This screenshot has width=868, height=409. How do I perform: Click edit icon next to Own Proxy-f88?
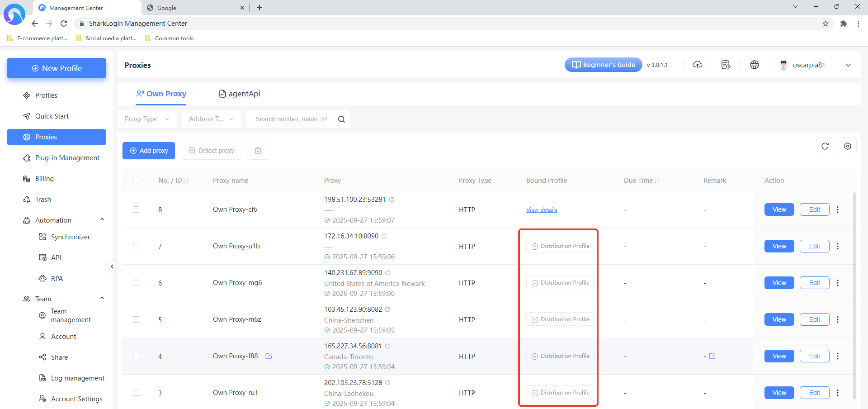coord(269,356)
